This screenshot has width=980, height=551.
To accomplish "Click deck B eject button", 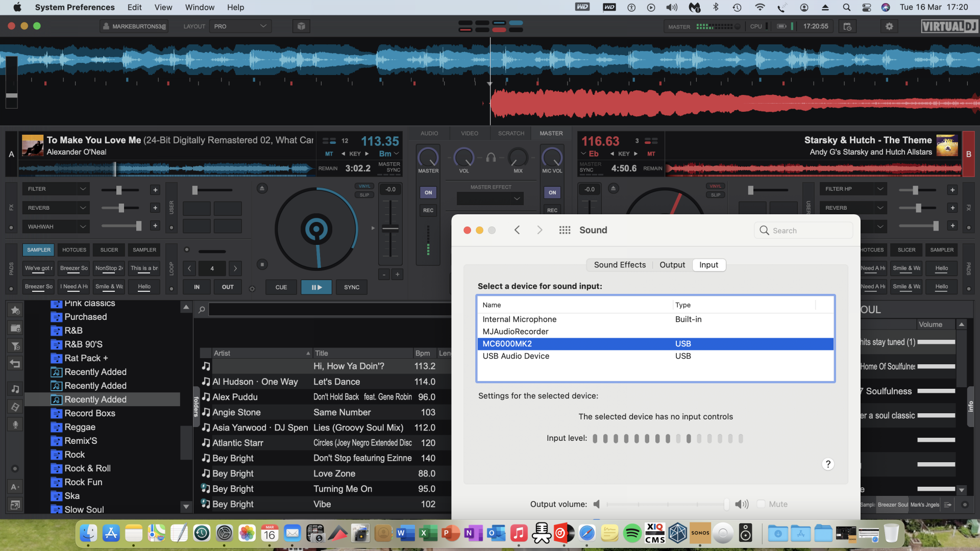I will (613, 188).
